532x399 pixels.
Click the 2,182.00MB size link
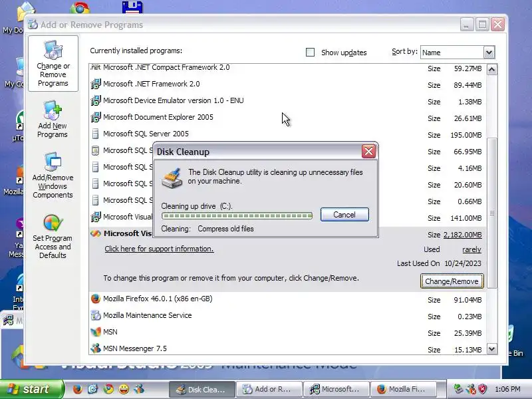click(462, 235)
